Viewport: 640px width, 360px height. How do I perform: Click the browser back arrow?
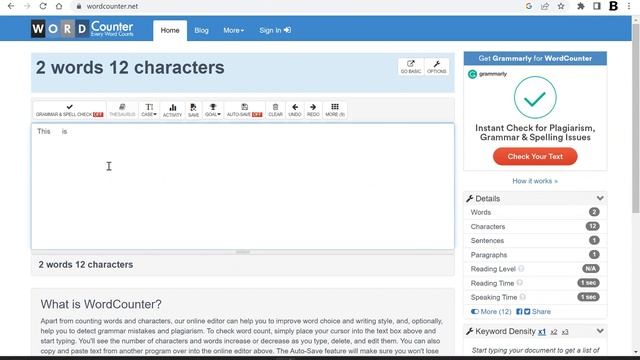point(11,6)
